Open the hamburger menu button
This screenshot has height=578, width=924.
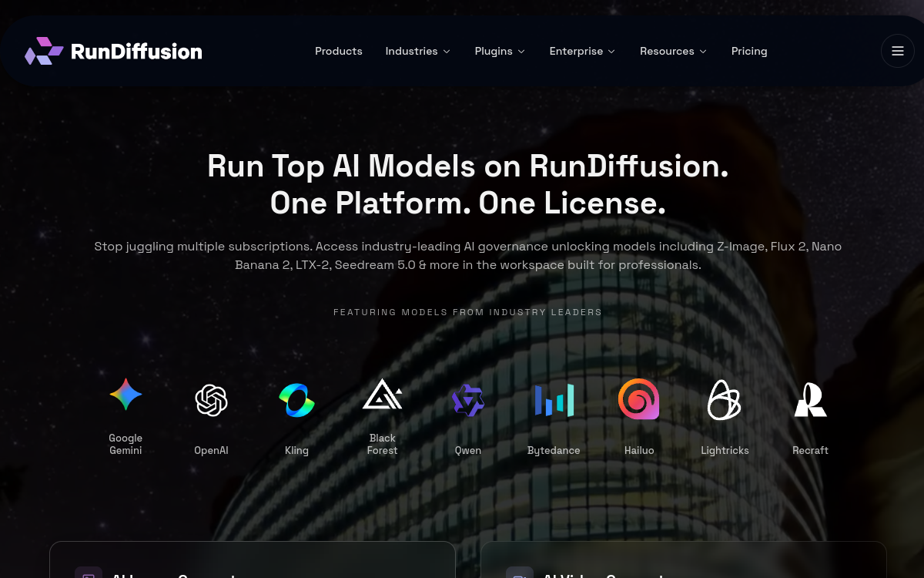(898, 51)
